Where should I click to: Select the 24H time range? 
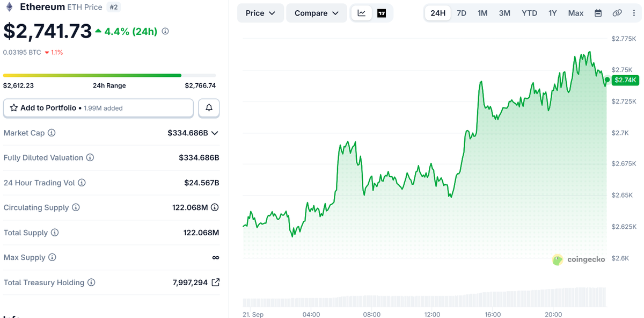[438, 13]
